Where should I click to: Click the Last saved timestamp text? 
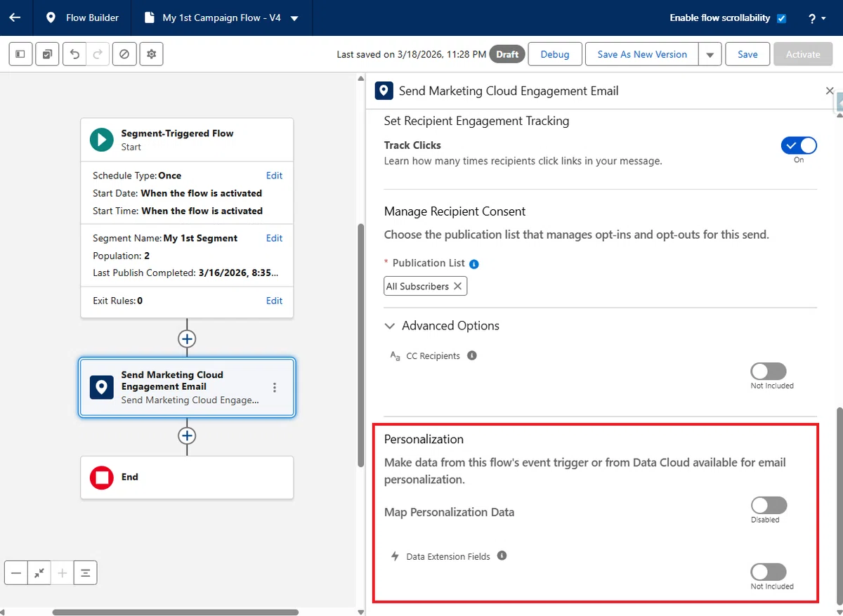(412, 54)
